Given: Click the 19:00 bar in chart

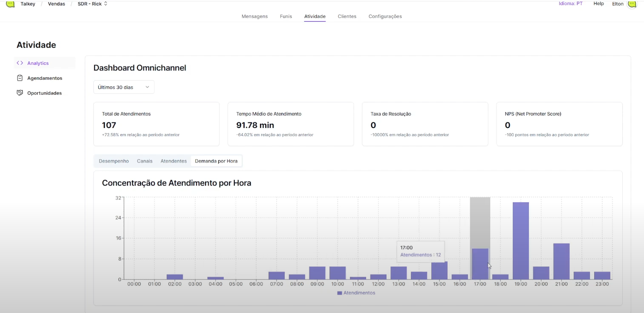Looking at the screenshot, I should tap(520, 241).
